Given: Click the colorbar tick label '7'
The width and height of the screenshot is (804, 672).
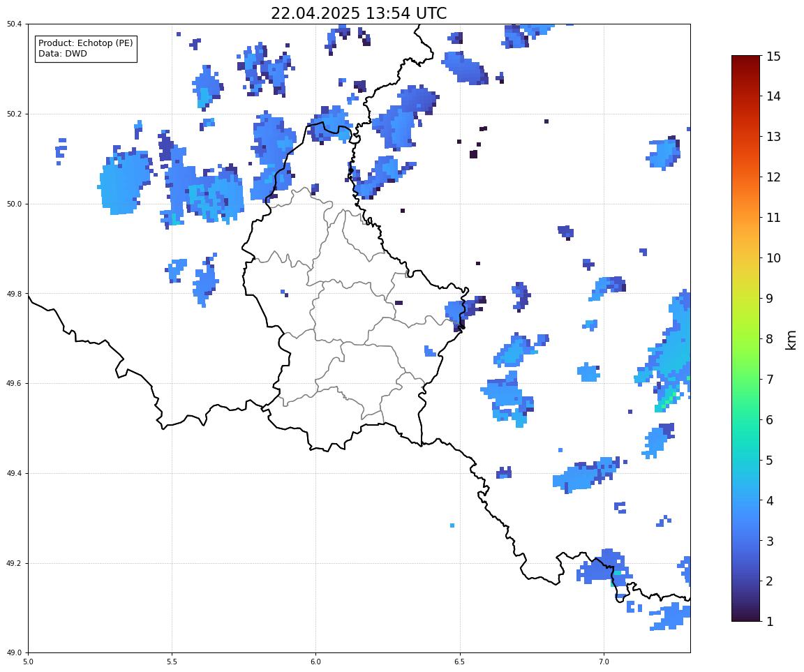Looking at the screenshot, I should click(770, 380).
